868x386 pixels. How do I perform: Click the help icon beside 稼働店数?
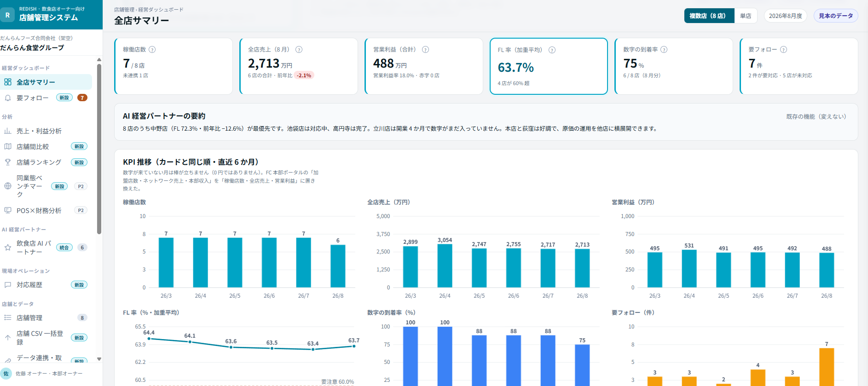click(152, 50)
